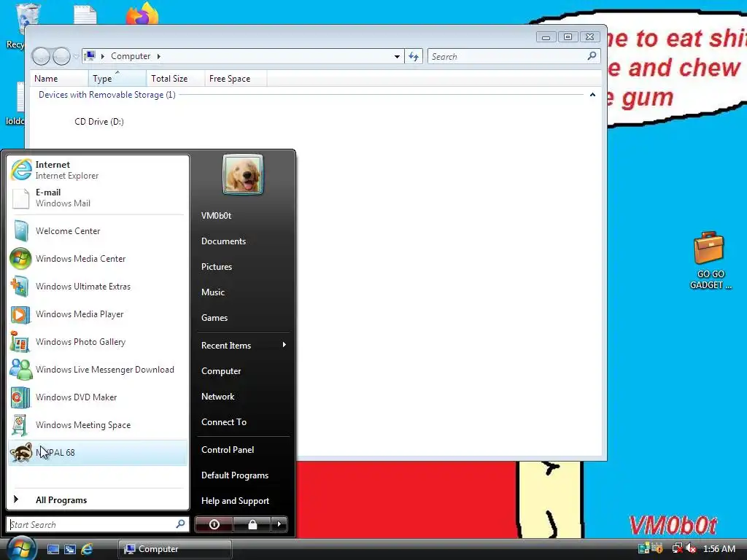Click the muted volume tray icon

(691, 548)
